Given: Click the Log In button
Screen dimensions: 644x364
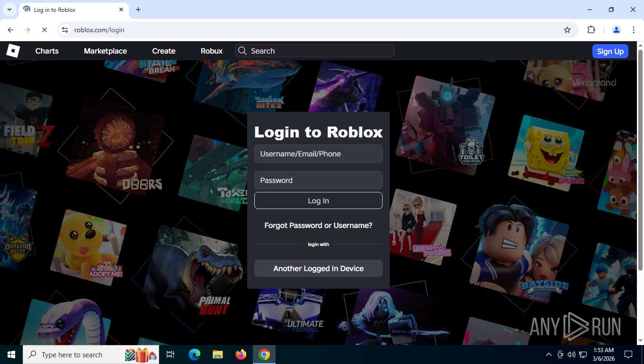Looking at the screenshot, I should (318, 200).
